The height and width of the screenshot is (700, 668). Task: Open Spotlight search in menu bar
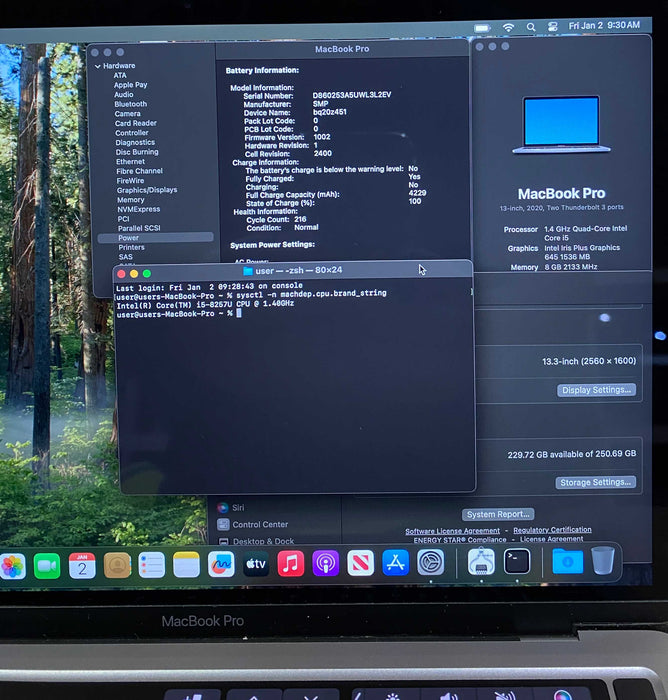(530, 27)
